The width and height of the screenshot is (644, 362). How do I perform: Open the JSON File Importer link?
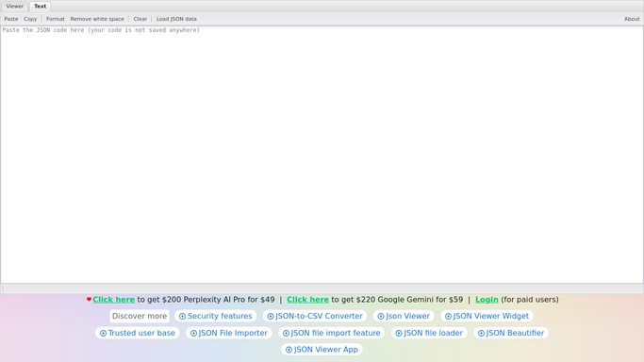(x=229, y=333)
